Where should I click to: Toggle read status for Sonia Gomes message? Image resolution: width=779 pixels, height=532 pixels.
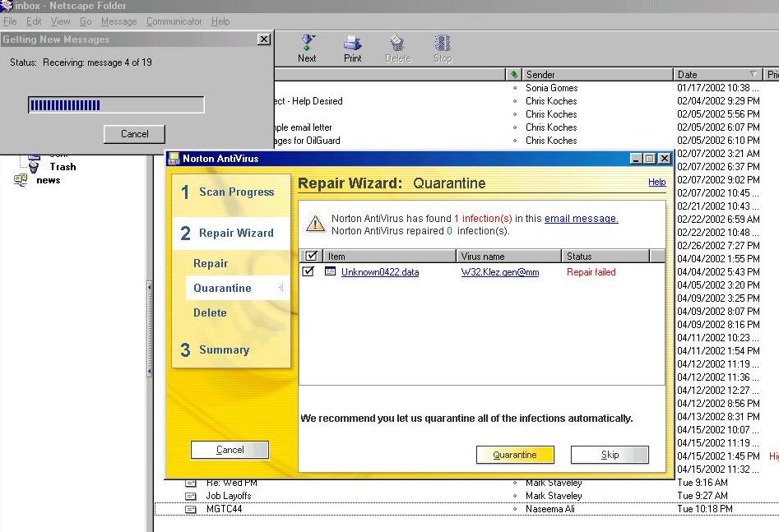515,88
